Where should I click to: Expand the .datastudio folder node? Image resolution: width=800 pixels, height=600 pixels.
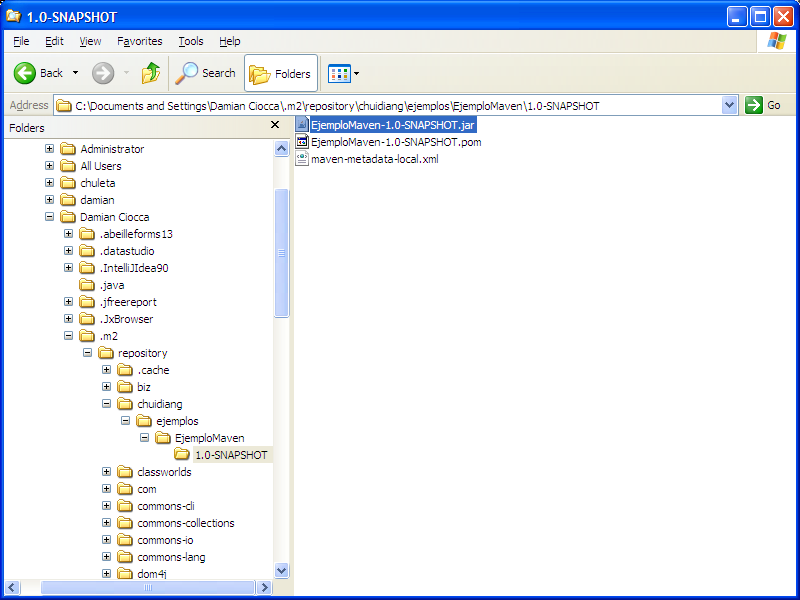coord(68,251)
